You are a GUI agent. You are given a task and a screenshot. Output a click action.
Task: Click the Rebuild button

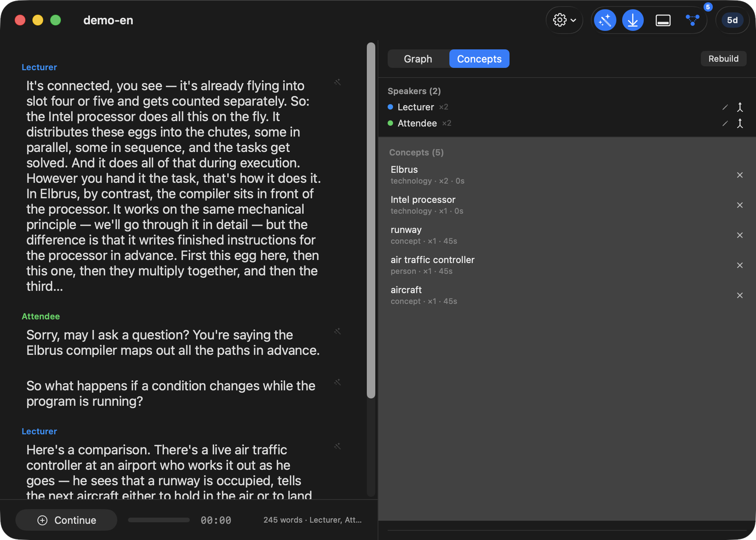pyautogui.click(x=723, y=58)
